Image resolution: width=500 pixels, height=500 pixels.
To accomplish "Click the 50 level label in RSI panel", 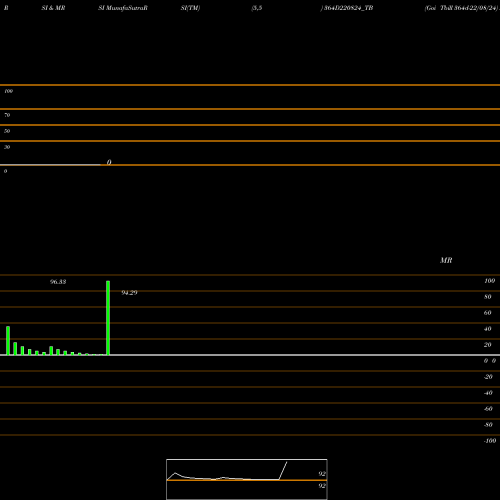I will [7, 131].
